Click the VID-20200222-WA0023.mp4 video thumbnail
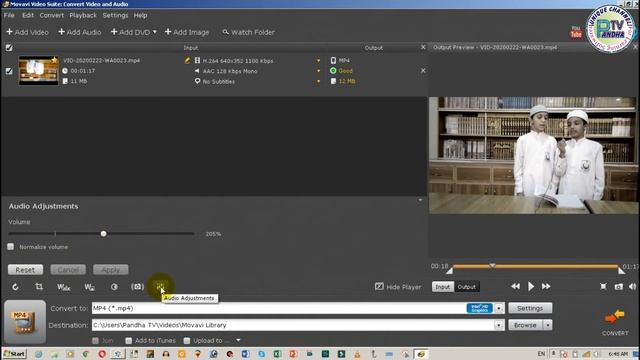This screenshot has height=360, width=640. (x=38, y=71)
